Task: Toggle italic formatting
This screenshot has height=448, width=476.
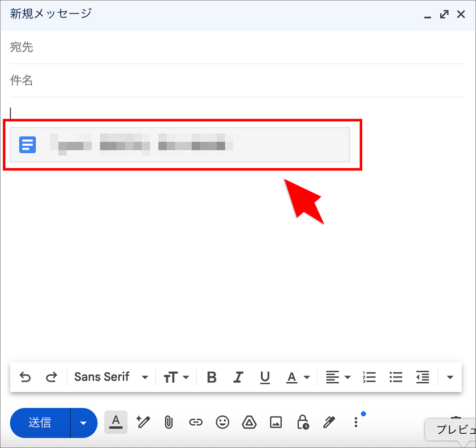Action: point(238,377)
